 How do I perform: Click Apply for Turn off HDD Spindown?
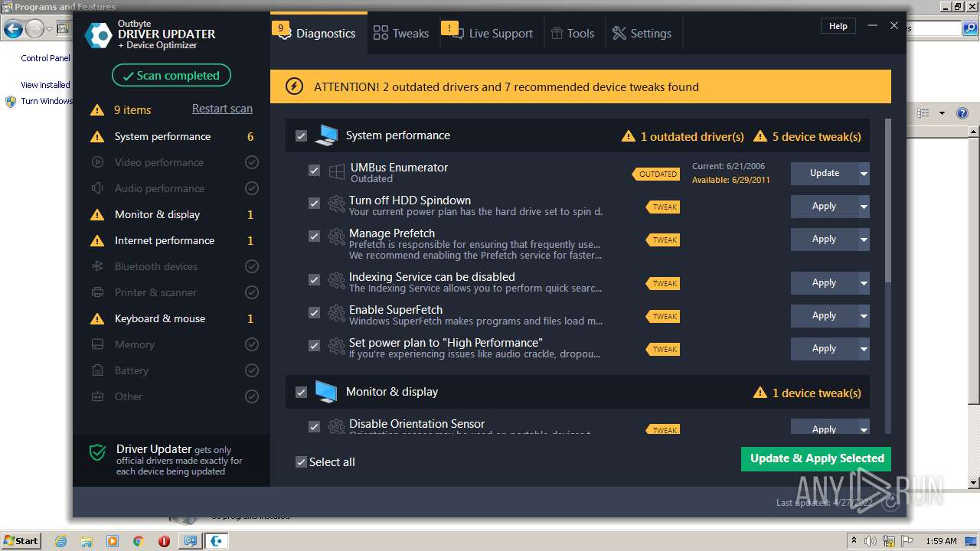coord(825,207)
